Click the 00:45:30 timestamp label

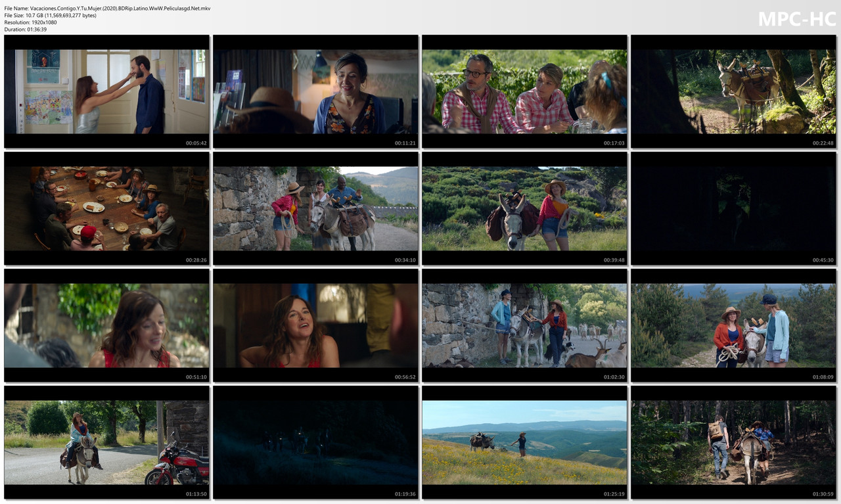tap(823, 260)
